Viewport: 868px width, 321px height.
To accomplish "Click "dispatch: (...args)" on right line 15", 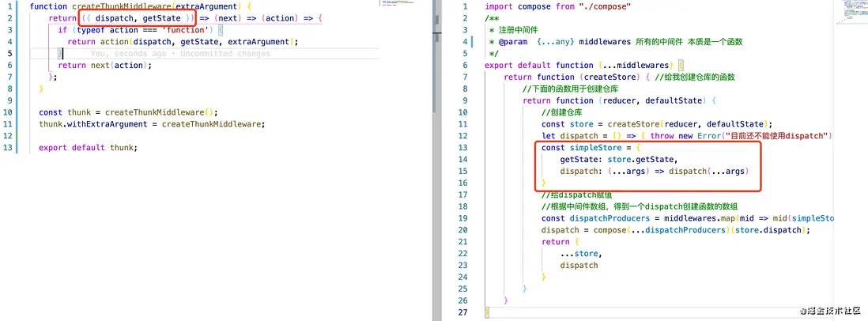I will pos(603,171).
